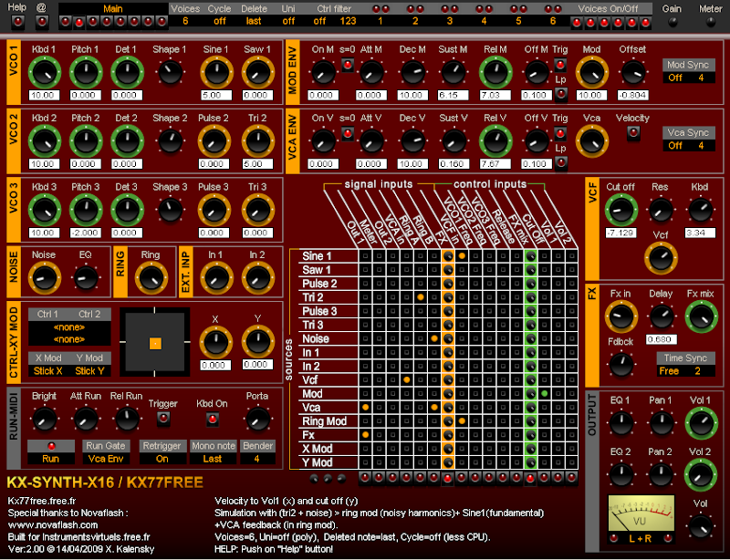This screenshot has width=730, height=560.
Task: Toggle the Trig LED in VCA ENV
Action: (560, 133)
